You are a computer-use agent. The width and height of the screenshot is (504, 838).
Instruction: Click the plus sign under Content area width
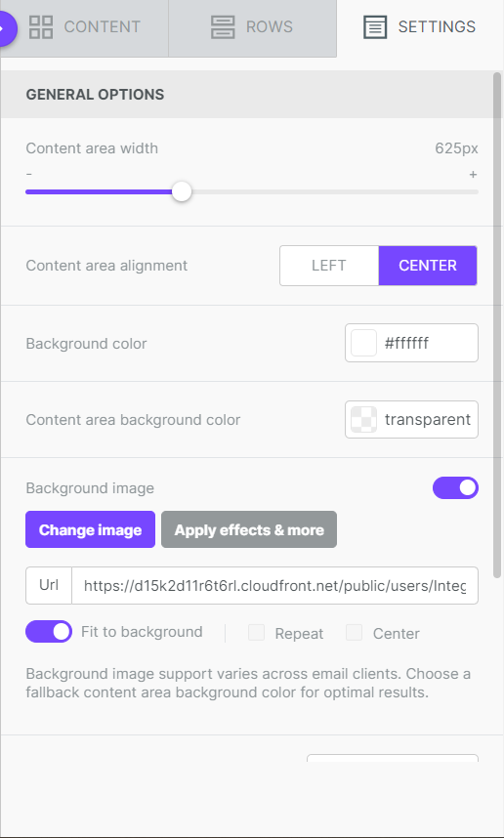click(473, 174)
